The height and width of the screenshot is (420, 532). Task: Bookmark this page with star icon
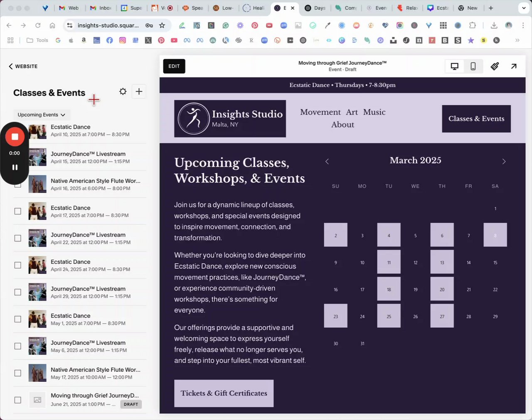coord(162,25)
